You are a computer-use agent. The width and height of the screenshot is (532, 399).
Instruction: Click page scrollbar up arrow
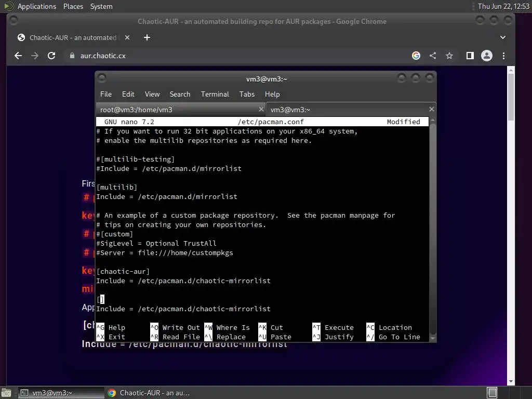pos(511,70)
